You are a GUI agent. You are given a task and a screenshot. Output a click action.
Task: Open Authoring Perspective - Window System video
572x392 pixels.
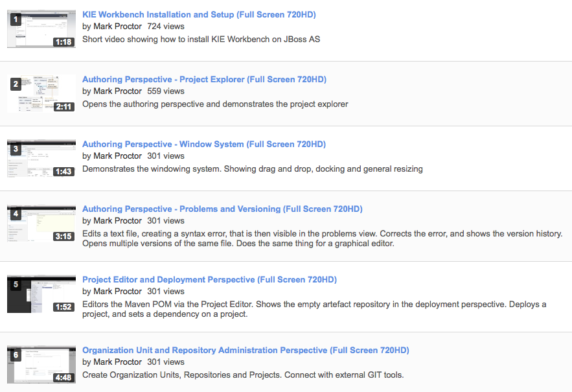(203, 144)
